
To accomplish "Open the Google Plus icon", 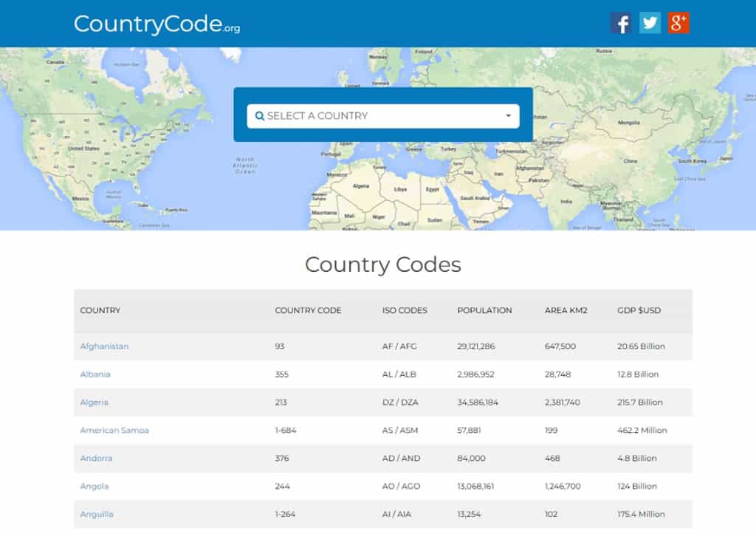I will [678, 23].
